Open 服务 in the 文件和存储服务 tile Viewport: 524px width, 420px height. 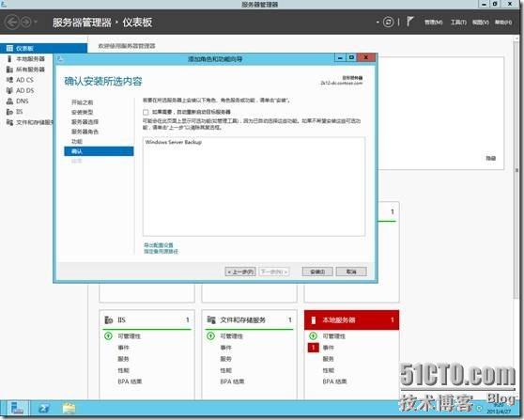(226, 359)
